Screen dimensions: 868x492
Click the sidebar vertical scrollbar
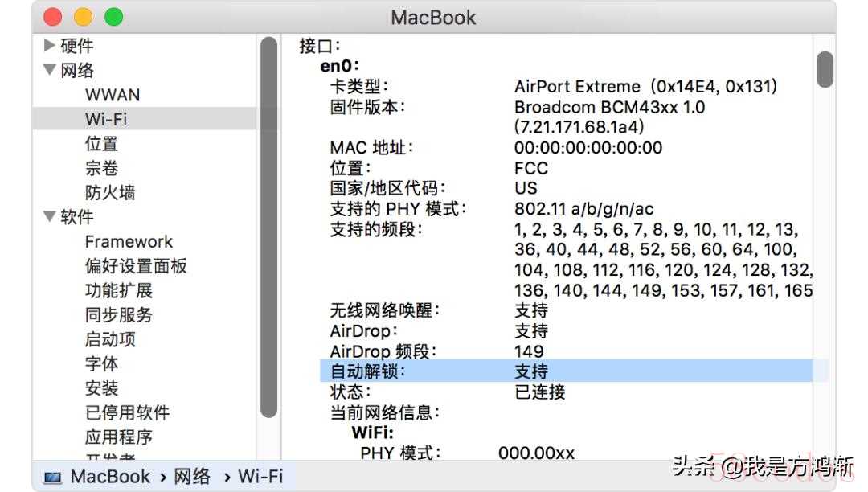269,227
